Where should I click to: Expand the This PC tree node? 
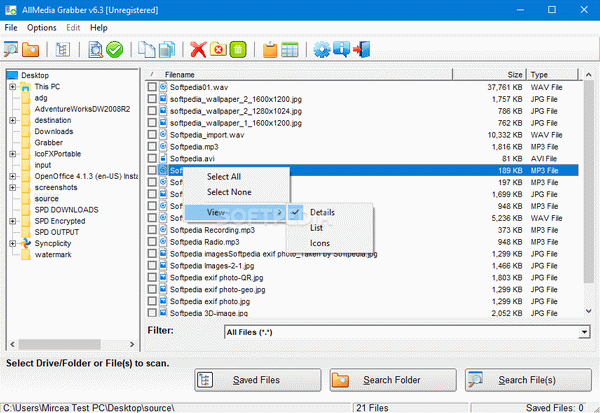pyautogui.click(x=13, y=87)
